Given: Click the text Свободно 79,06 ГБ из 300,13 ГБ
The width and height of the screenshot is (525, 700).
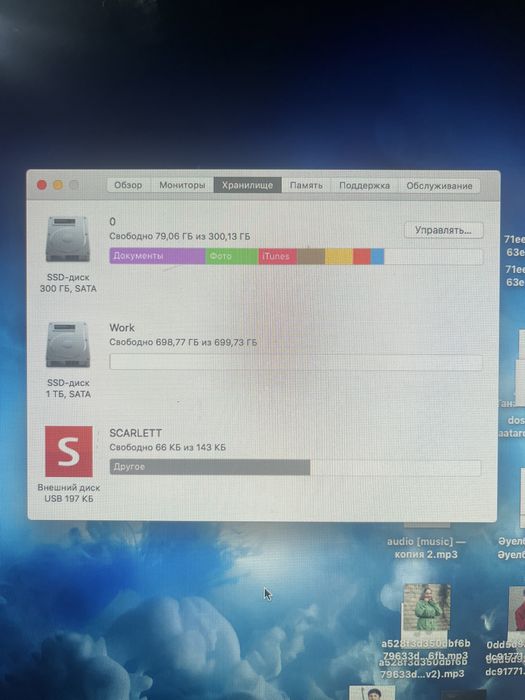Looking at the screenshot, I should (x=180, y=236).
